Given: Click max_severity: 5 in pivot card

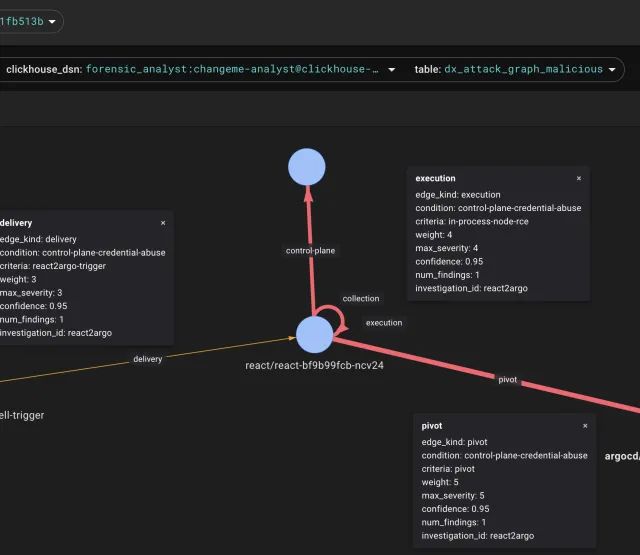Looking at the screenshot, I should pyautogui.click(x=453, y=496).
